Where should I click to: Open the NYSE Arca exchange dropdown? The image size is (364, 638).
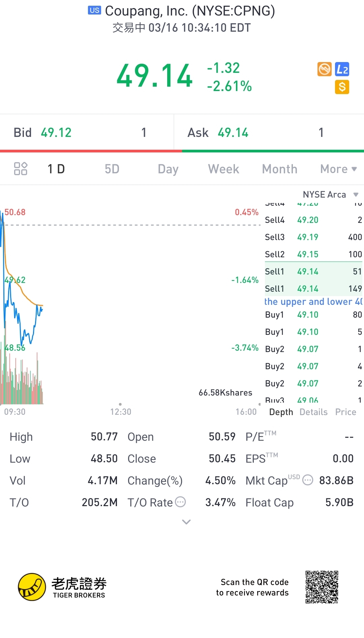tap(330, 195)
